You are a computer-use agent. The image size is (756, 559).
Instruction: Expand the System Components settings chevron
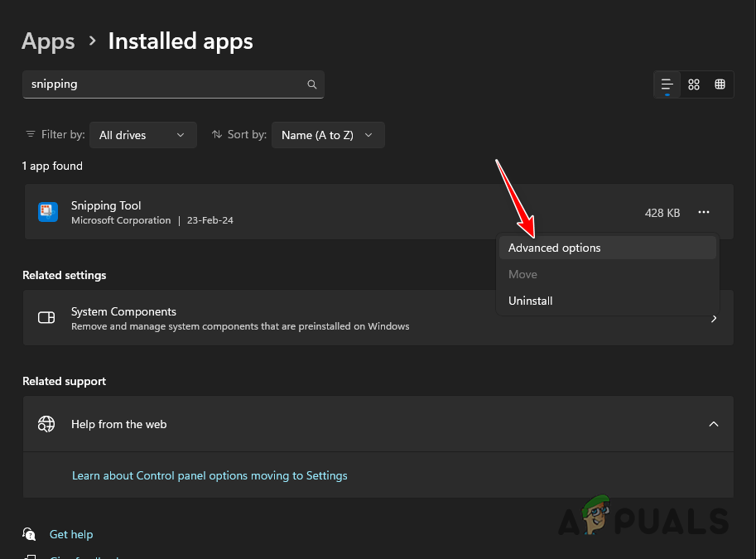713,317
